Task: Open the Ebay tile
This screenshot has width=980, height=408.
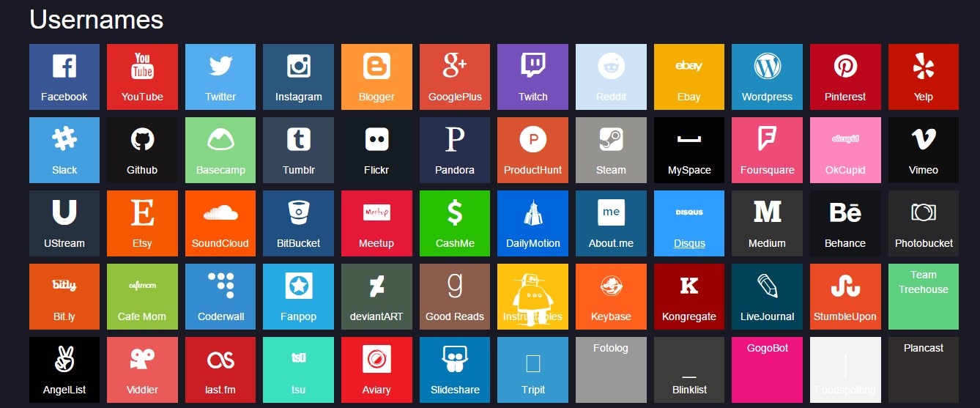Action: click(x=689, y=77)
